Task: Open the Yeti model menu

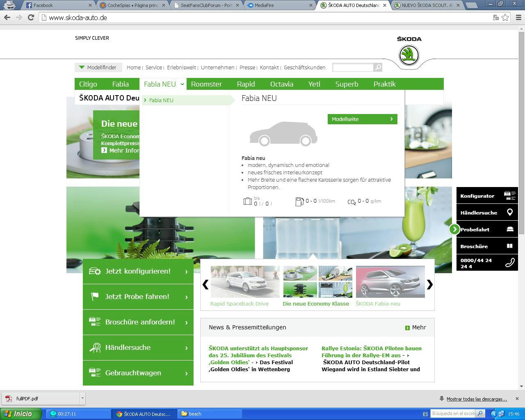Action: (314, 84)
